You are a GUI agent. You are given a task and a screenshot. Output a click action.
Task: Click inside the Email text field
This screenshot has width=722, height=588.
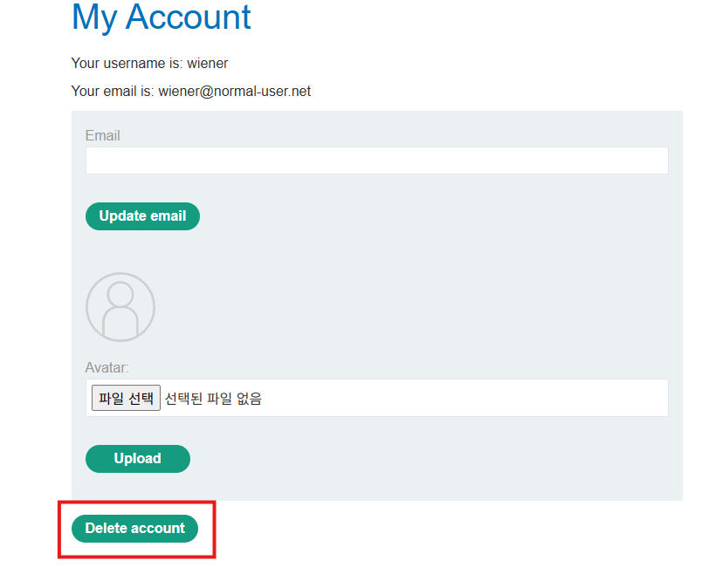click(376, 161)
